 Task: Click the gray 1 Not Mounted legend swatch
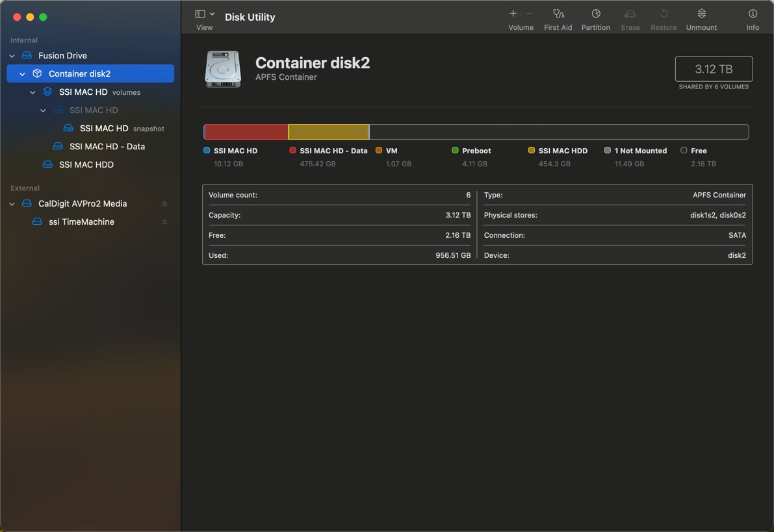[x=607, y=150]
